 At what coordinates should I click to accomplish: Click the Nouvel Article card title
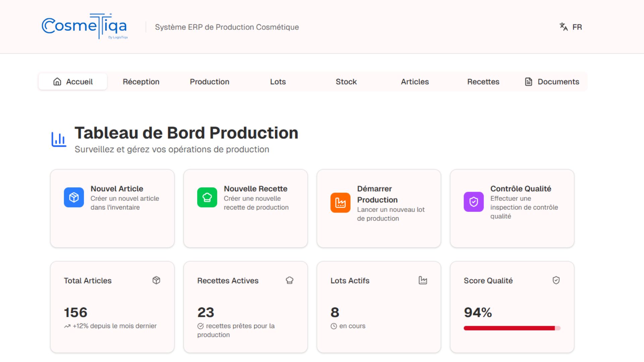(x=117, y=189)
